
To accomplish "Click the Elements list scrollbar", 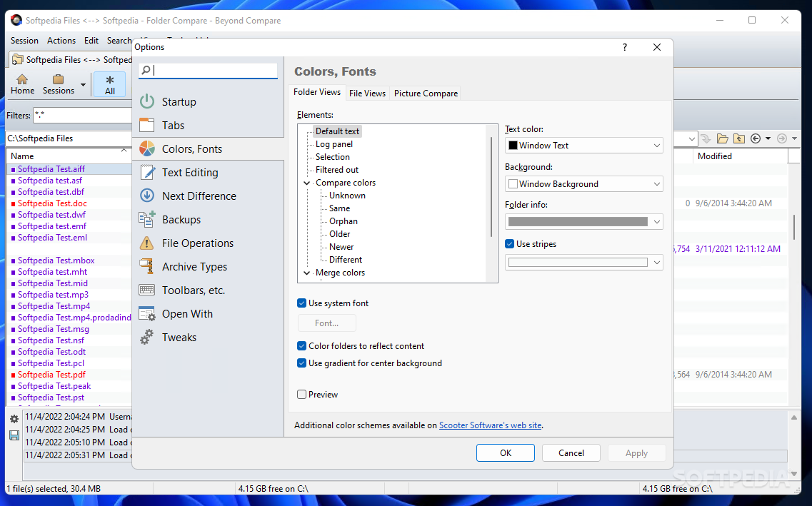I will (x=491, y=186).
